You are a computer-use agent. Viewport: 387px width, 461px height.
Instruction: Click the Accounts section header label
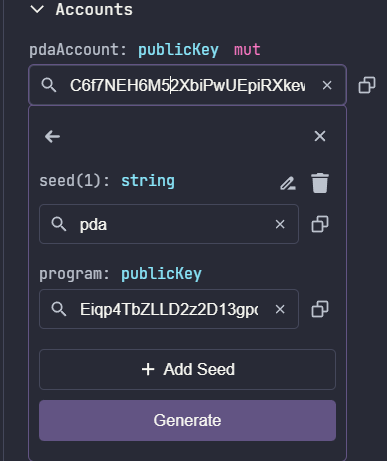tap(94, 9)
